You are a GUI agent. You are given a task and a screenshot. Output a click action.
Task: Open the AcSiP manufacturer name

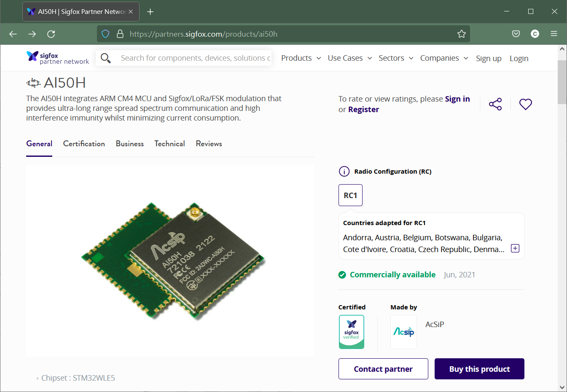point(435,325)
